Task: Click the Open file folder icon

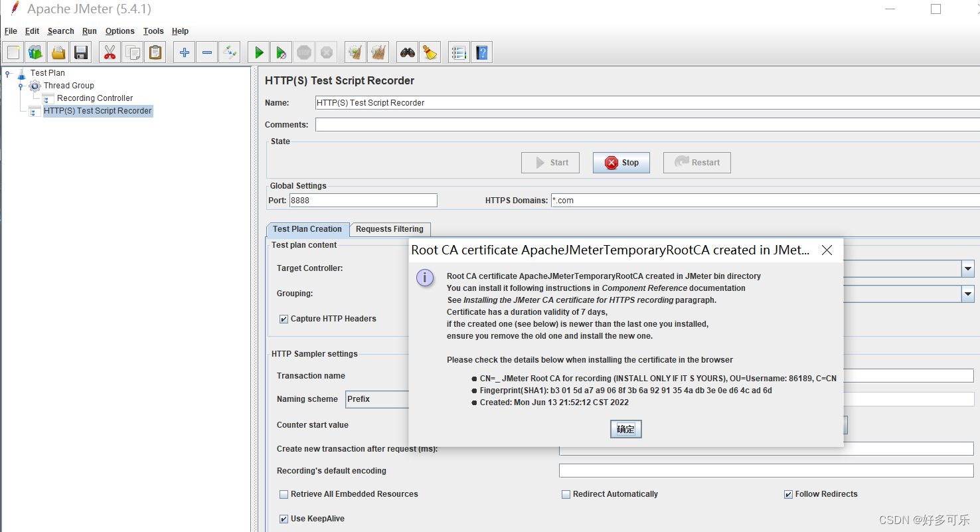Action: tap(58, 52)
